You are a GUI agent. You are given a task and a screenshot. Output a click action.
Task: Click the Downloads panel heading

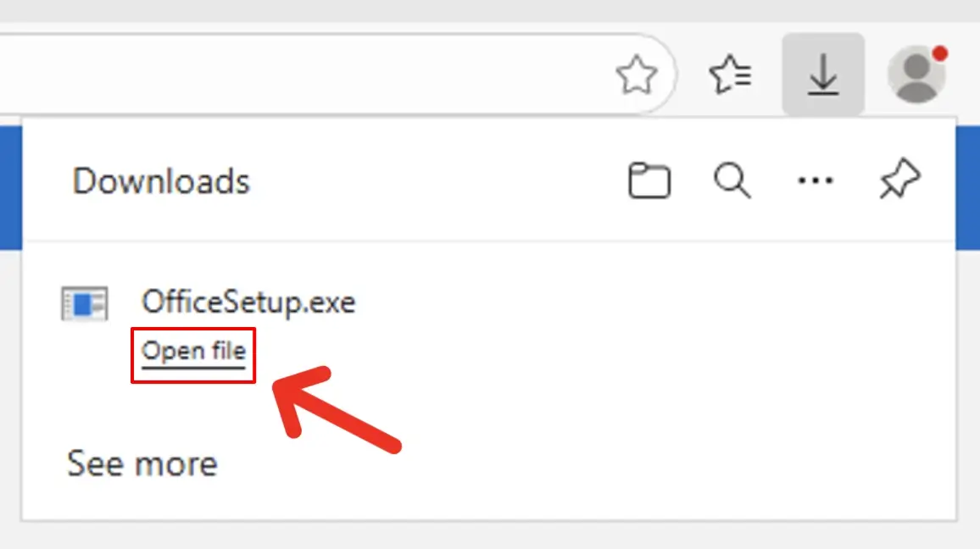click(161, 182)
